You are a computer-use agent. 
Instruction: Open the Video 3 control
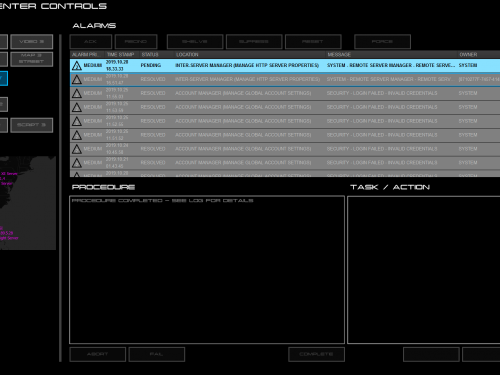[32, 42]
